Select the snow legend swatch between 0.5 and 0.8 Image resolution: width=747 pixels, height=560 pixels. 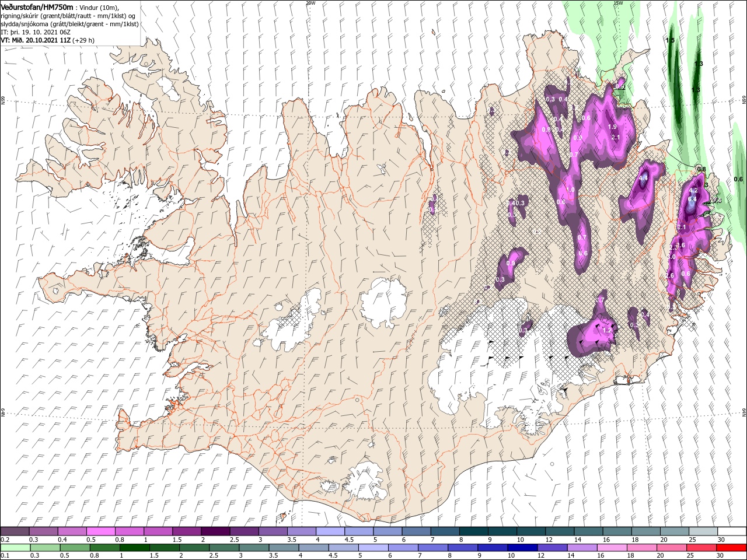tap(100, 531)
